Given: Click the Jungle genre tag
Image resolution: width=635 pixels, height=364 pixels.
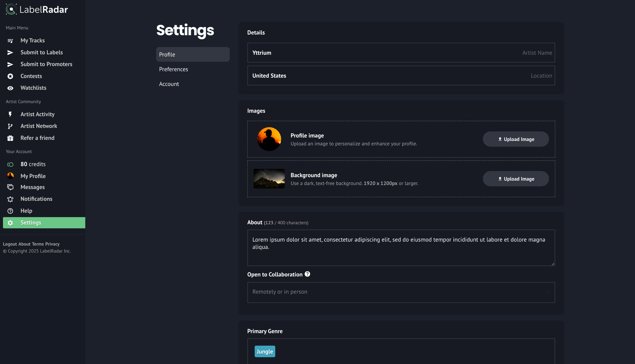Looking at the screenshot, I should pyautogui.click(x=265, y=352).
